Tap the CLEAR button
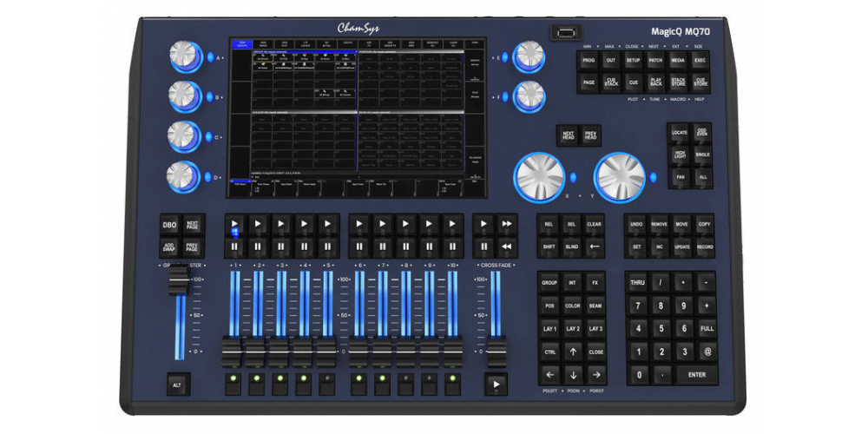868x434 pixels. click(x=594, y=225)
